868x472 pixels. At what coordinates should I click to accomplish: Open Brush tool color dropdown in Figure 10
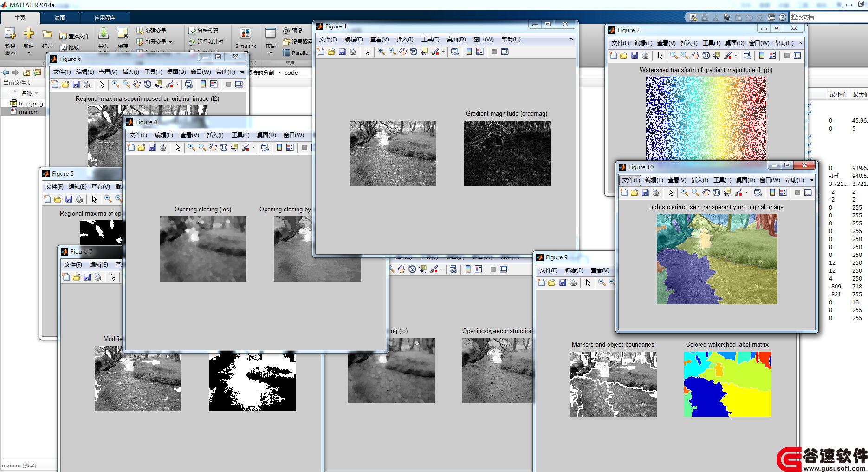(746, 193)
